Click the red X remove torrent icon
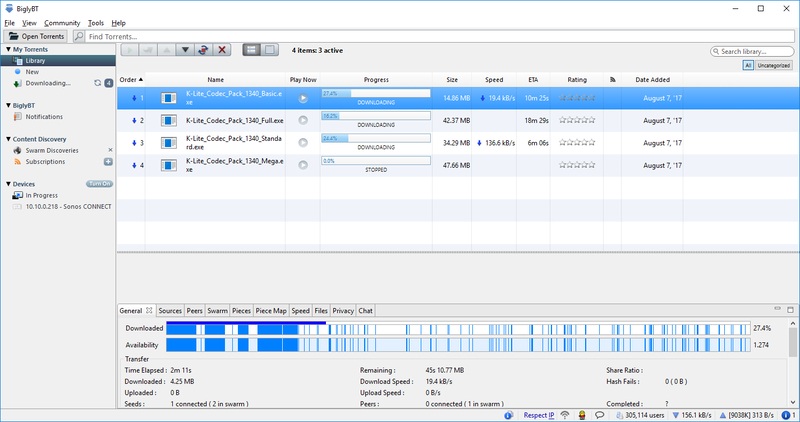 tap(222, 50)
